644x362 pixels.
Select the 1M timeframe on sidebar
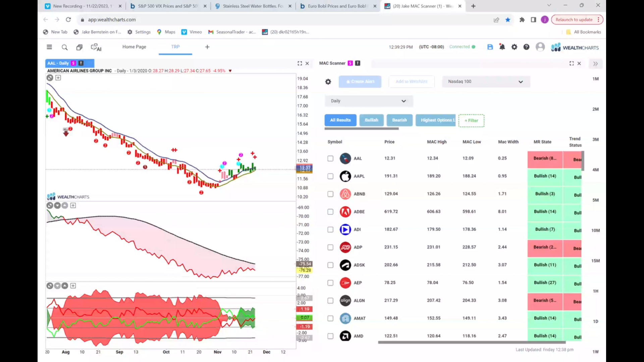(595, 79)
